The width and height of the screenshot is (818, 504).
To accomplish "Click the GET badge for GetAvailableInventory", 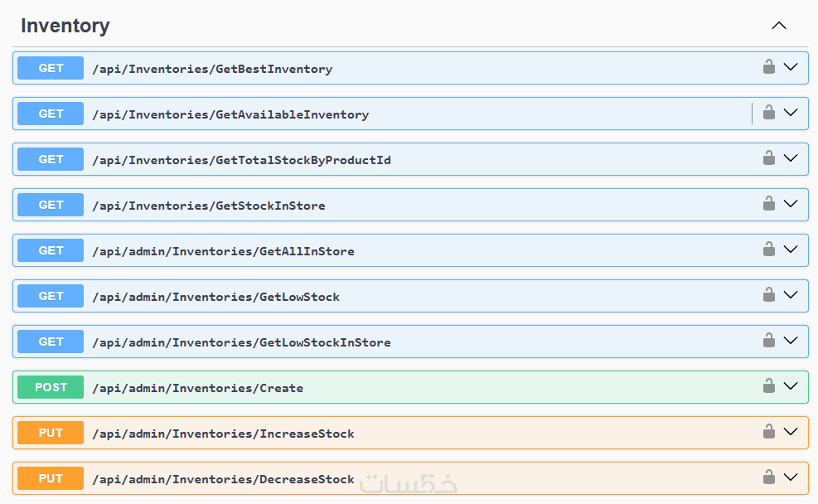I will [x=51, y=114].
